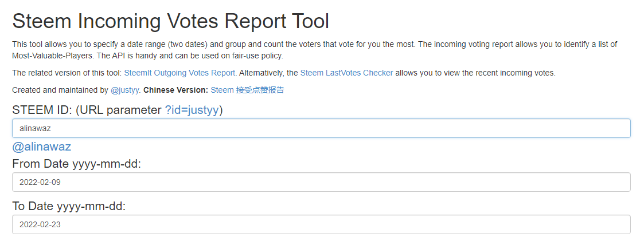Open the Chinese version Steem 接受点赞报告 link

pyautogui.click(x=247, y=90)
